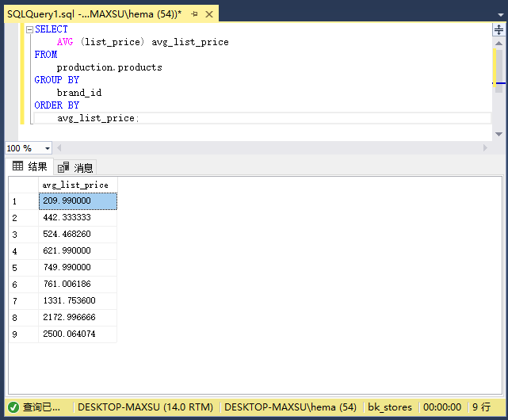Switch to the 消息 messages tab
Viewport: 508px width, 420px height.
pos(75,167)
